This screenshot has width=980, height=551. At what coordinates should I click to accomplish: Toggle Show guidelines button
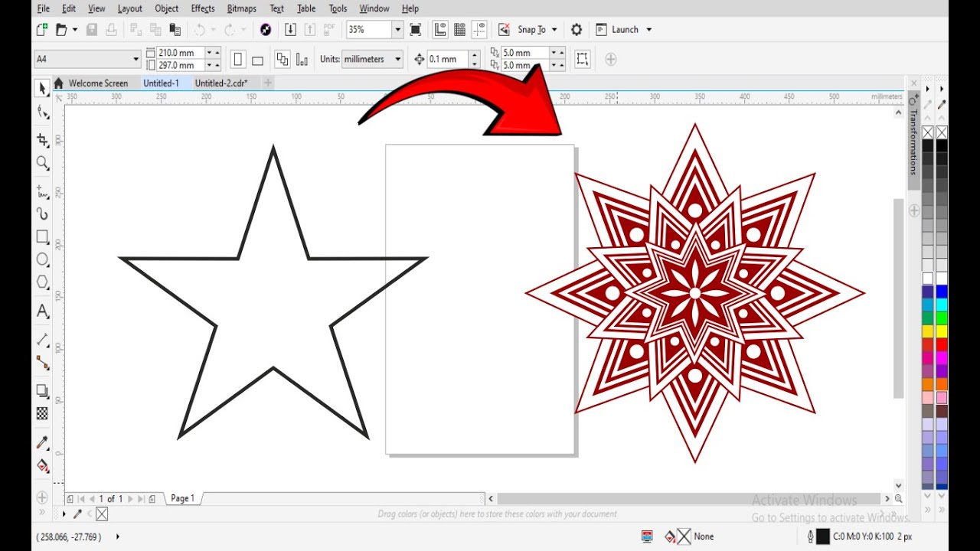(480, 30)
